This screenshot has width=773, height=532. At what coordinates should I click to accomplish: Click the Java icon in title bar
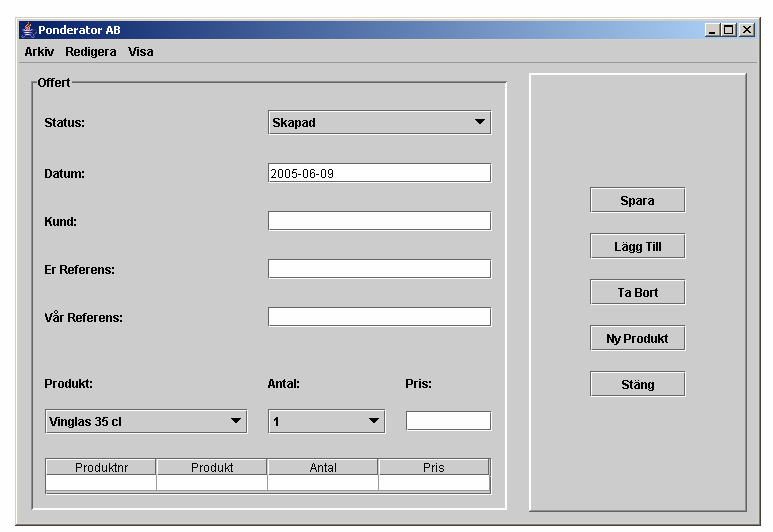pyautogui.click(x=28, y=30)
